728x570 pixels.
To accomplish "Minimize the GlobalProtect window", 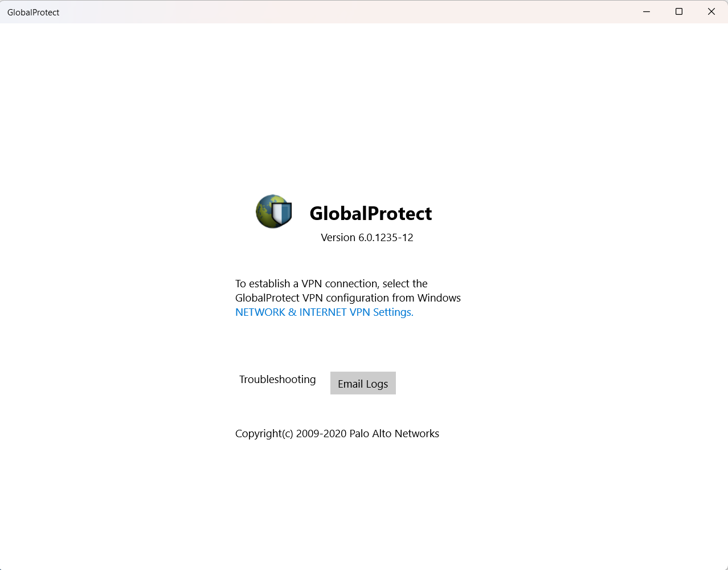I will click(646, 11).
